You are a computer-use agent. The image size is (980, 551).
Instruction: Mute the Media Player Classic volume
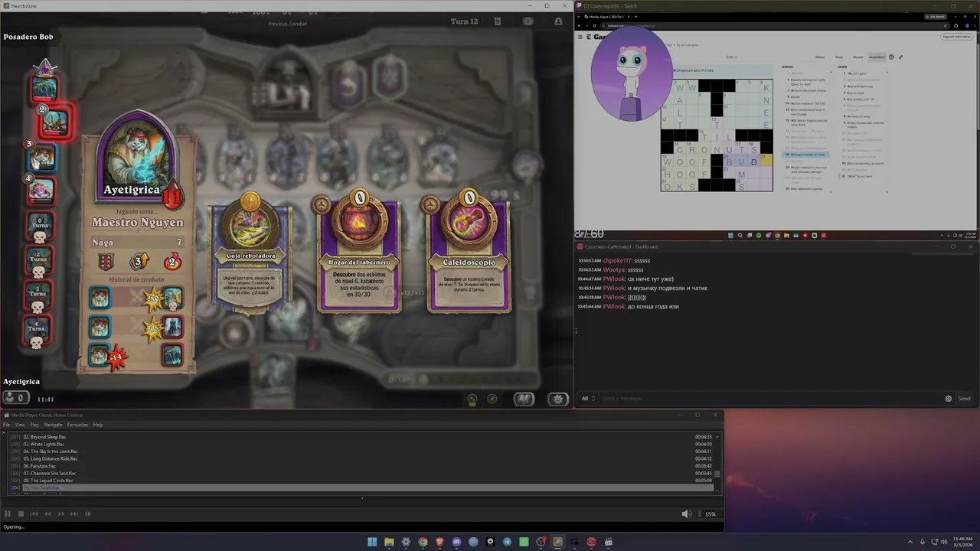pos(686,514)
